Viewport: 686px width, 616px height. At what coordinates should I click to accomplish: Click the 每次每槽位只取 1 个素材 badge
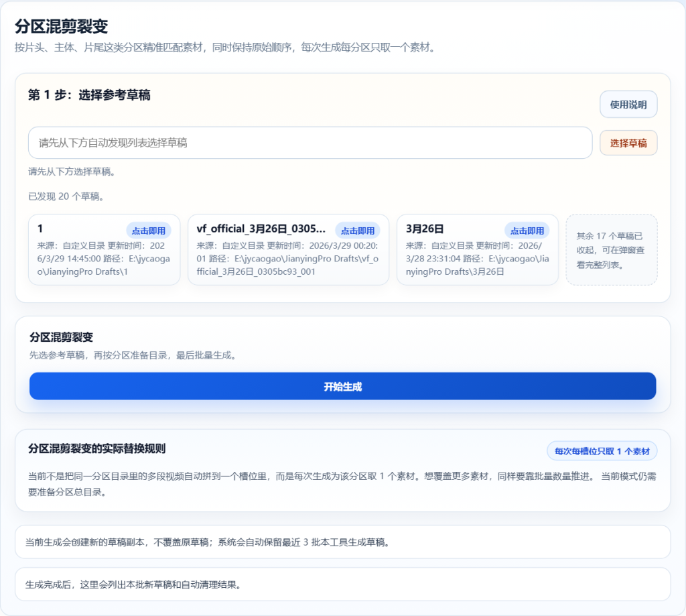point(602,451)
